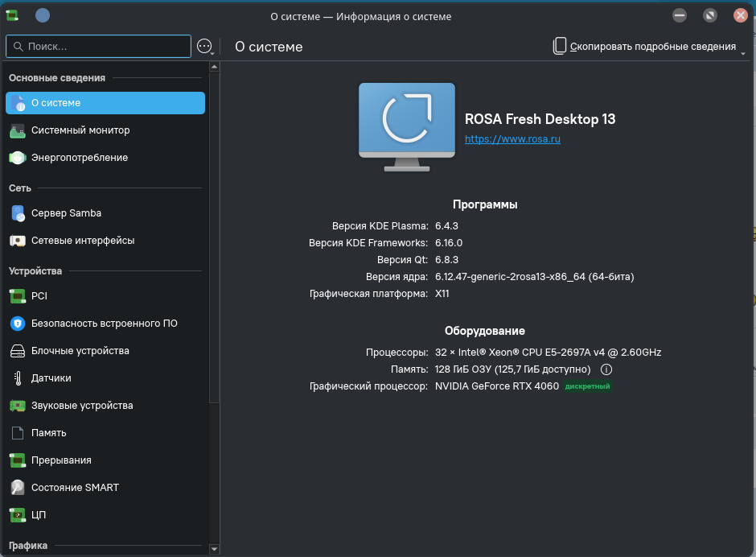Viewport: 756px width, 557px height.
Task: Click the Intel Xeon E5-2697A processor text
Action: pos(548,353)
